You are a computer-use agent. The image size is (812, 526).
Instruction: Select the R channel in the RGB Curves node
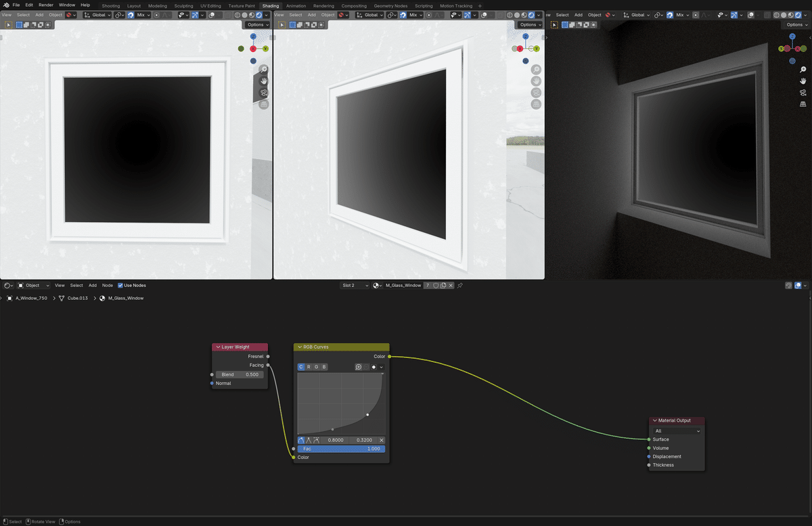tap(309, 366)
